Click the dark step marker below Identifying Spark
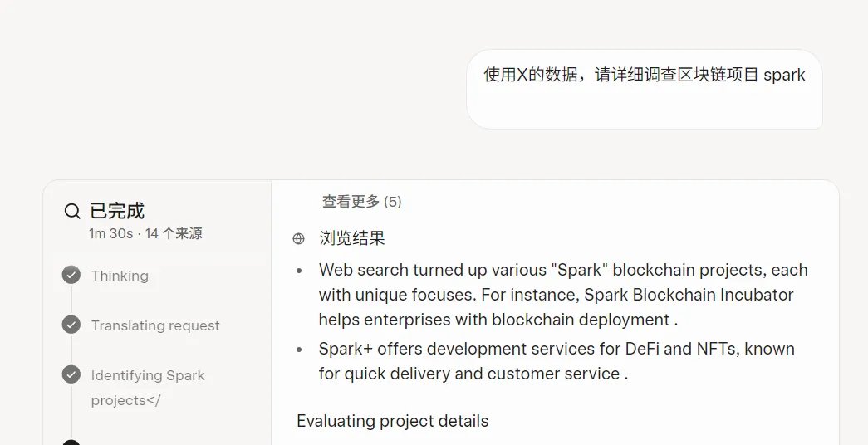Image resolution: width=868 pixels, height=445 pixels. [x=71, y=443]
